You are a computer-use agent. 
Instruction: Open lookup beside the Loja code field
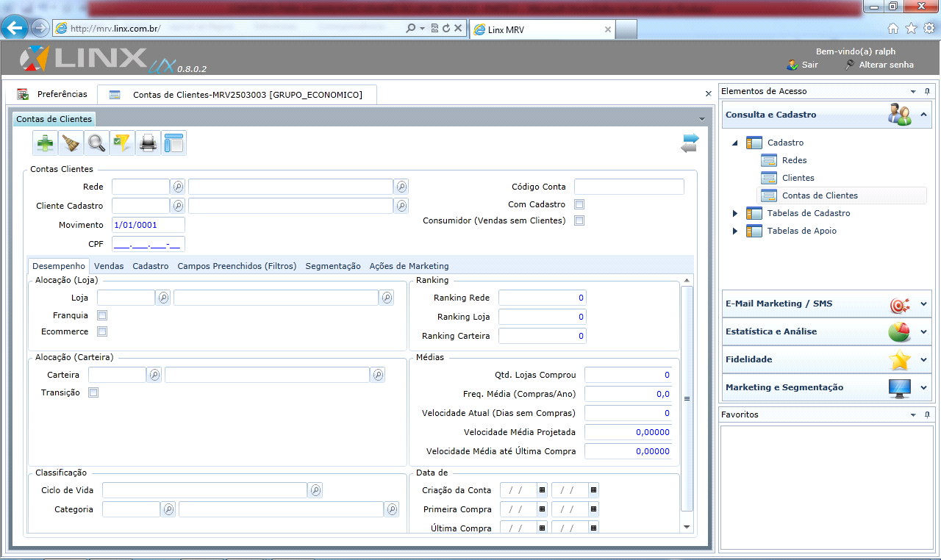[163, 298]
